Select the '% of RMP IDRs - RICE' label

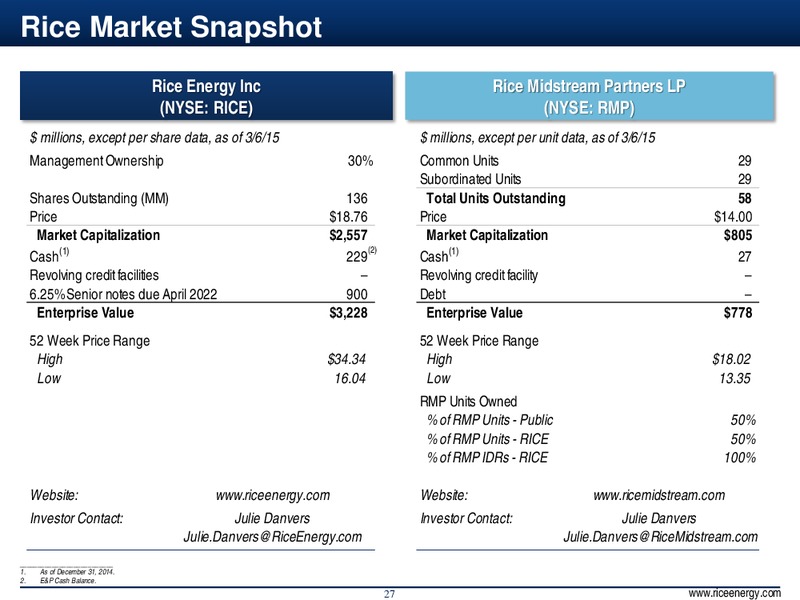coord(487,457)
